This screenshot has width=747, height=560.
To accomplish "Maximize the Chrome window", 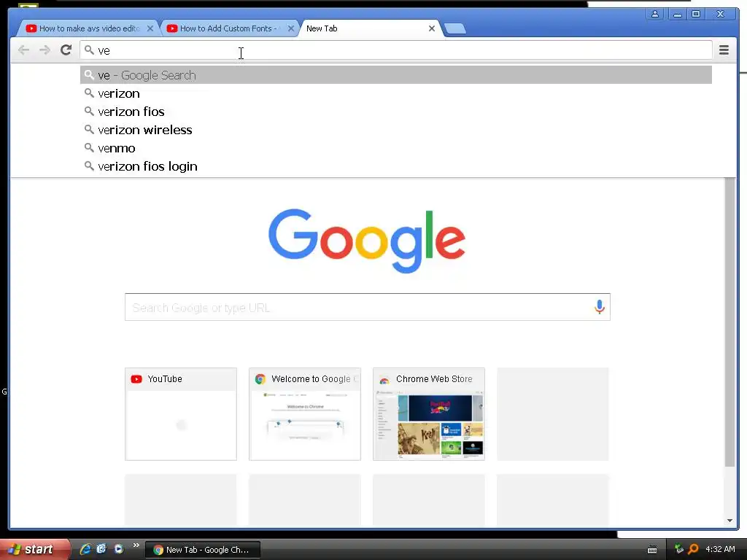I will (696, 14).
